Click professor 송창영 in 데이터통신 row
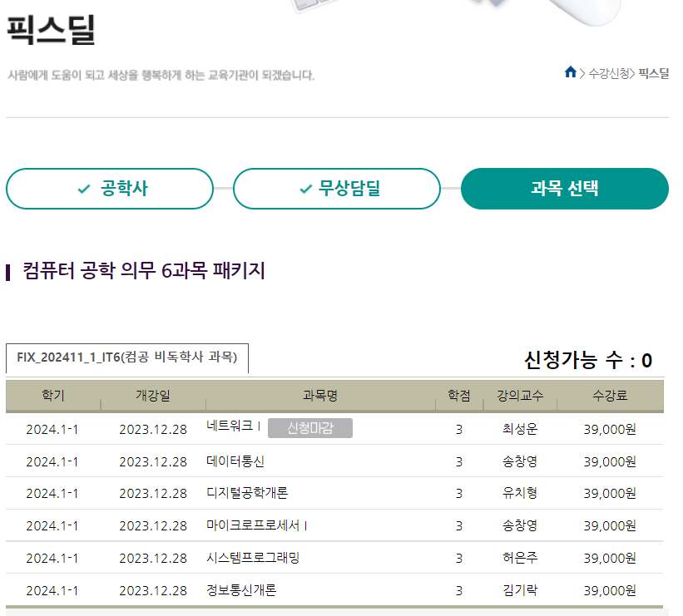The image size is (683, 616). (x=520, y=461)
